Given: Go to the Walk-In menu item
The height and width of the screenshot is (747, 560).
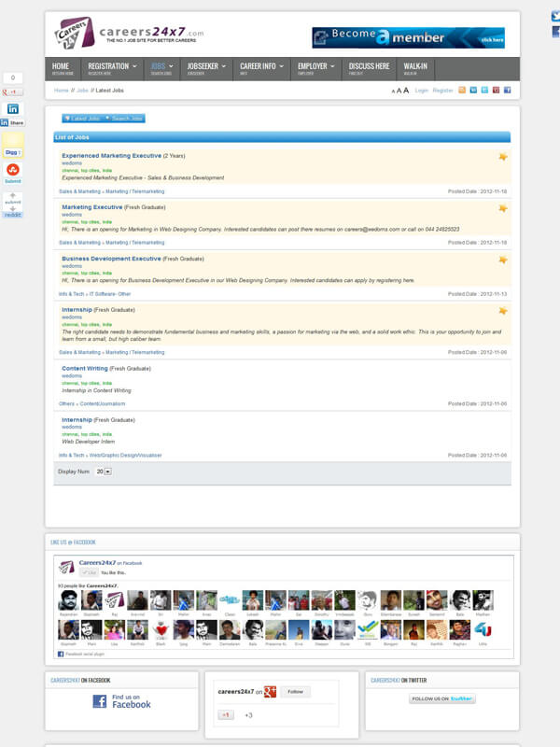Looking at the screenshot, I should [x=415, y=67].
